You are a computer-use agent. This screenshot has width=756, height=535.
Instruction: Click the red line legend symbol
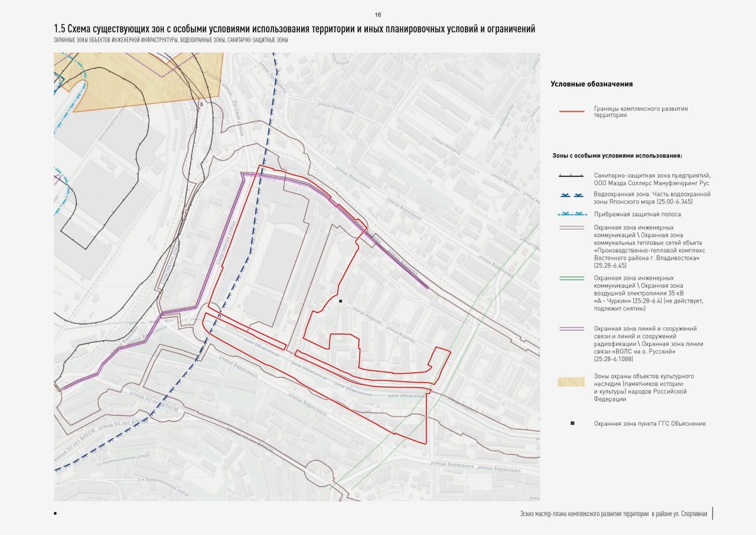pyautogui.click(x=572, y=112)
